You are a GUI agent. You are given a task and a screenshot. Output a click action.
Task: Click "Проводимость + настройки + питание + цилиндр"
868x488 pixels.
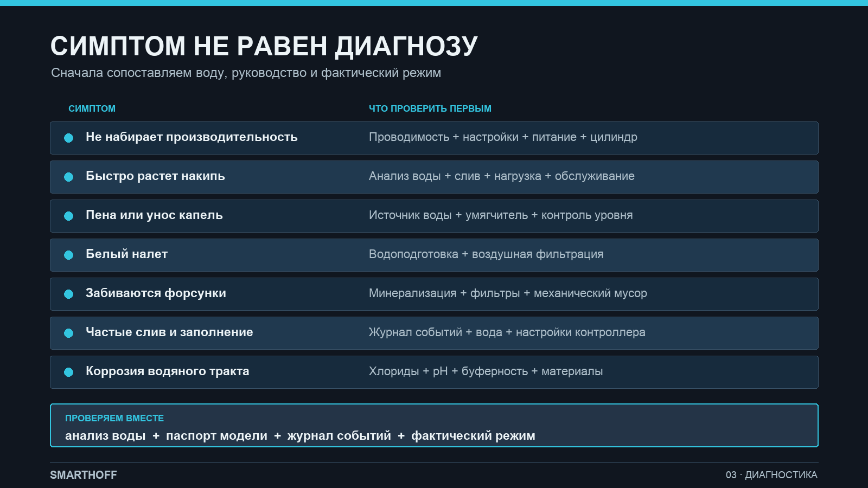click(503, 137)
